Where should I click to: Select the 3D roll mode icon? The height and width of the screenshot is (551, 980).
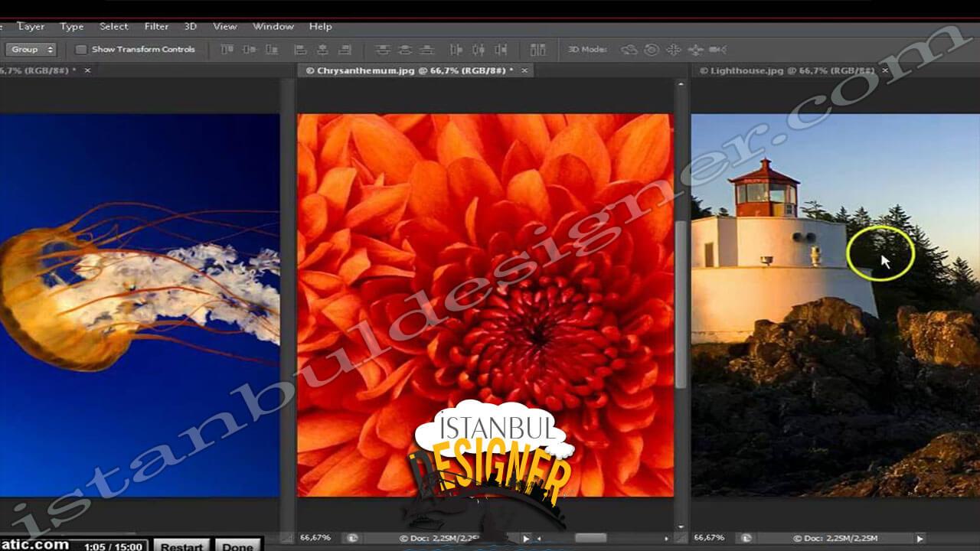coord(652,50)
